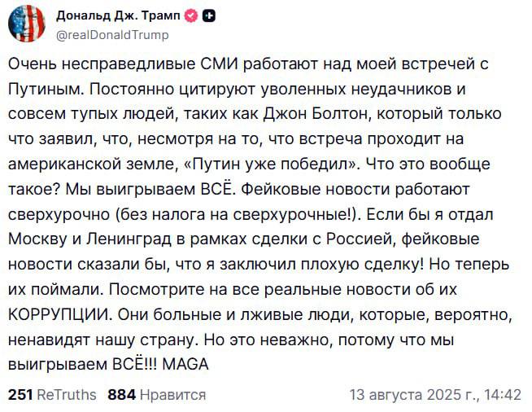Click the number 251 in the footer

click(20, 395)
